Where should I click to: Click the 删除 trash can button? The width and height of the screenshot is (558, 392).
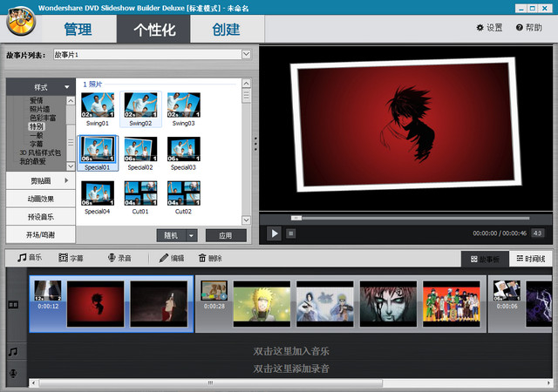tap(210, 259)
